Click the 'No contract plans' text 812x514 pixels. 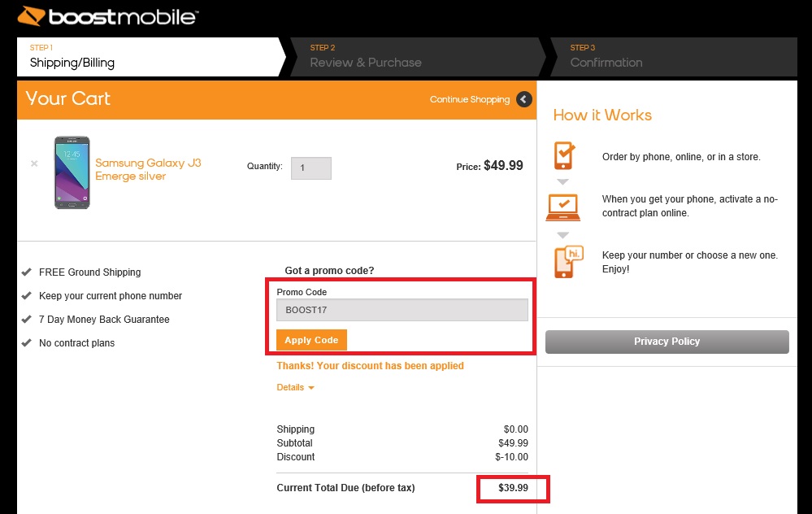coord(76,343)
